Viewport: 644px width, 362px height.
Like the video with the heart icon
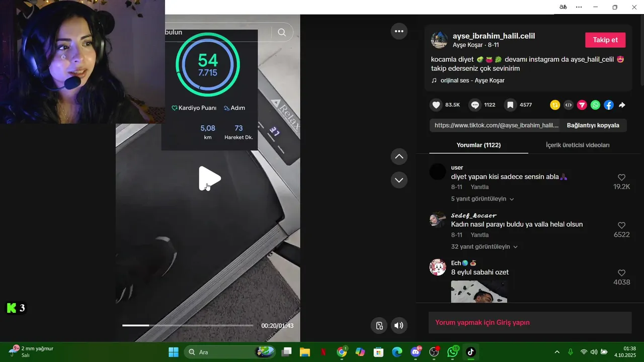tap(436, 105)
